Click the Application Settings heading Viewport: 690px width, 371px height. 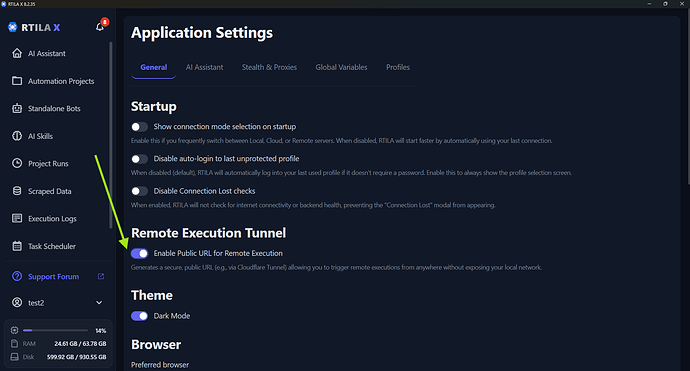click(202, 33)
